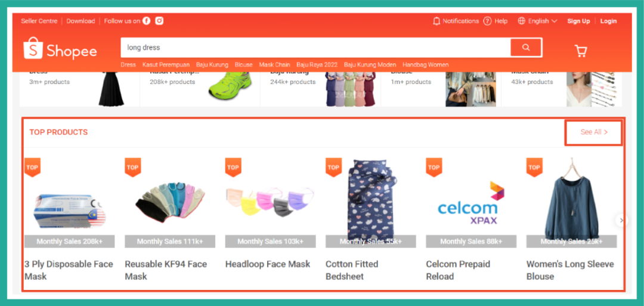Click inside the long dress search field
Viewport: 644px width, 306px height.
tap(315, 47)
